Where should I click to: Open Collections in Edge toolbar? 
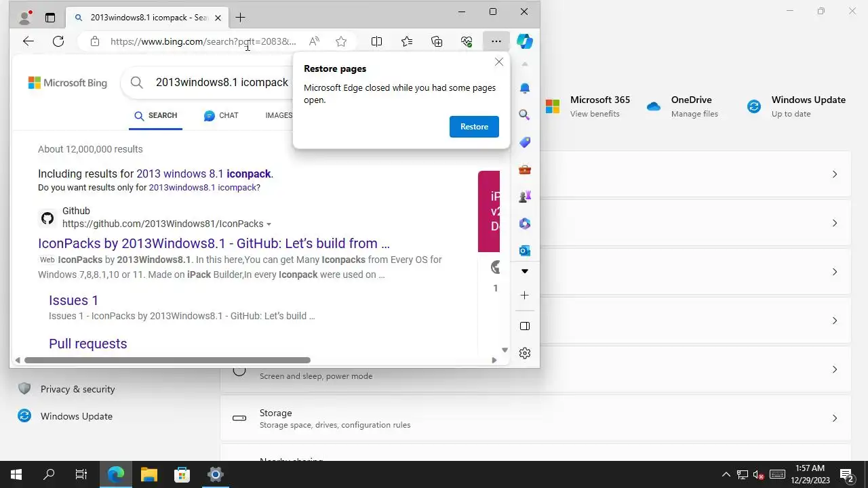[x=437, y=41]
